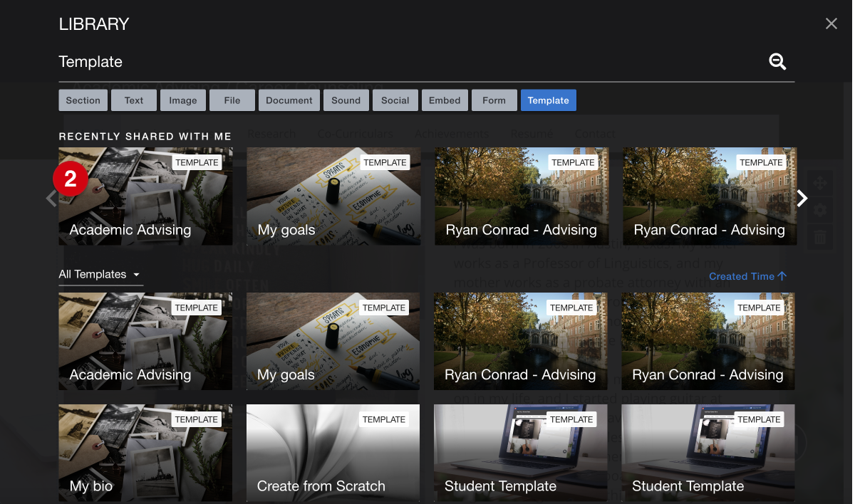Select the Form filter button
This screenshot has width=855, height=504.
(x=494, y=100)
